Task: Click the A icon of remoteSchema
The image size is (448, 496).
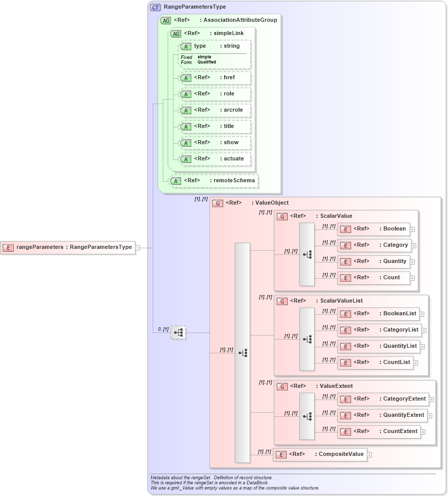Action: coord(176,181)
